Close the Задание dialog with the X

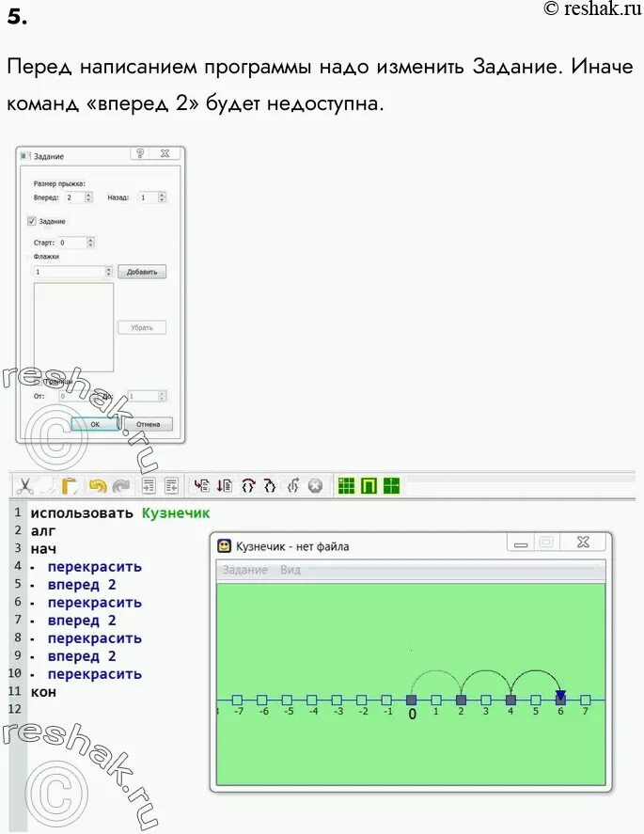[x=165, y=153]
